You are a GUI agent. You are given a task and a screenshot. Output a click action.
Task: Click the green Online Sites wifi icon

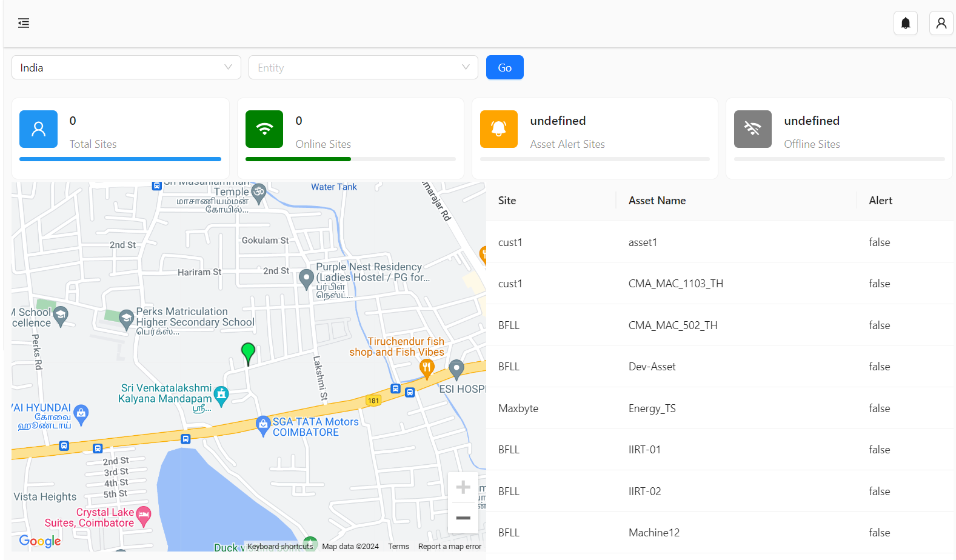click(264, 129)
